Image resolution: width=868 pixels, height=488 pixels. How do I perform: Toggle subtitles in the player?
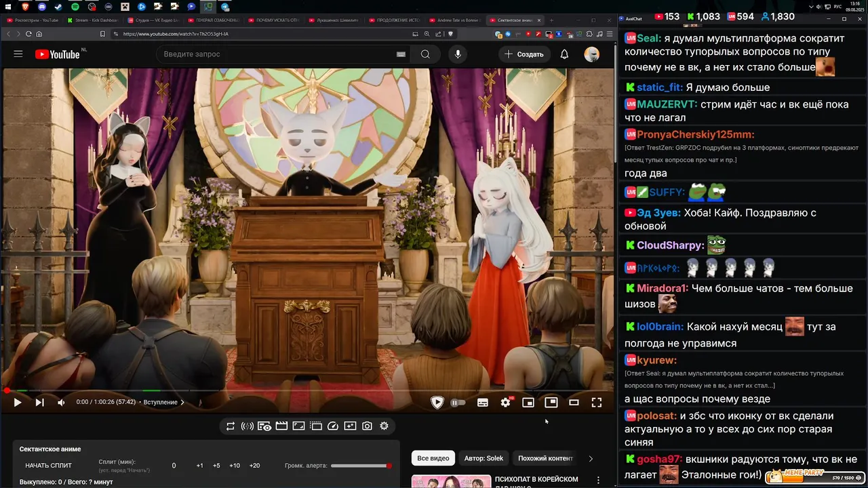tap(483, 403)
